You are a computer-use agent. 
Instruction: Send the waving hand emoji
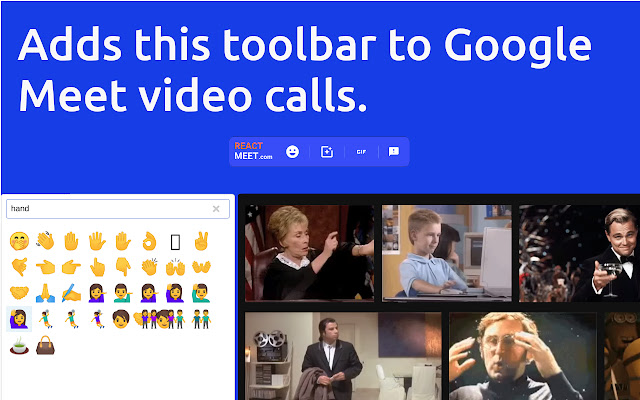click(45, 241)
